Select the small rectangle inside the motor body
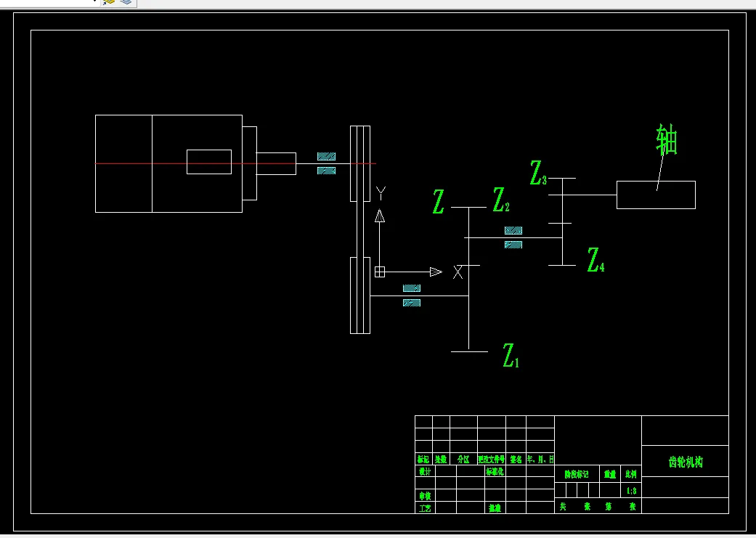This screenshot has width=756, height=538. (x=208, y=162)
